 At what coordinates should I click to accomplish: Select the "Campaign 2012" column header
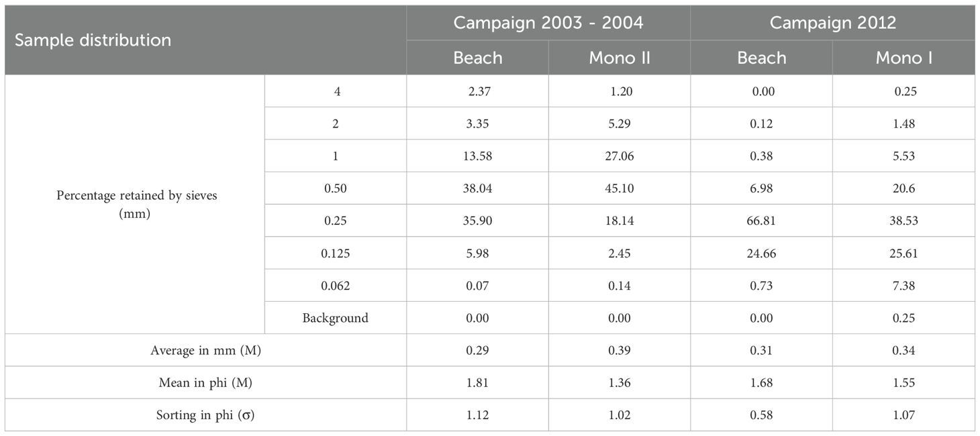coord(832,23)
